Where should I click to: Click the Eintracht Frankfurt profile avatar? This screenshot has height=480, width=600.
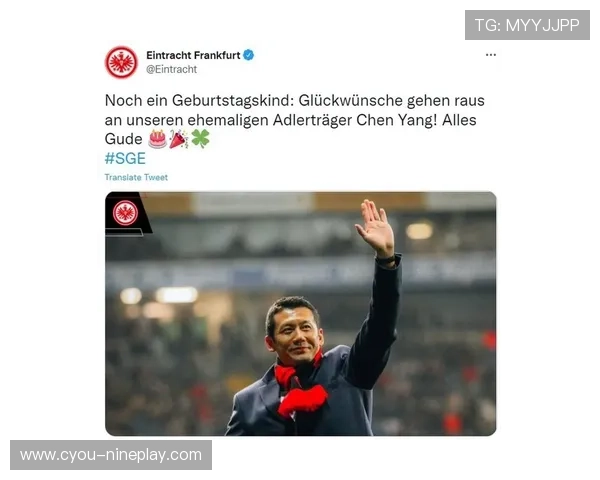click(x=121, y=62)
